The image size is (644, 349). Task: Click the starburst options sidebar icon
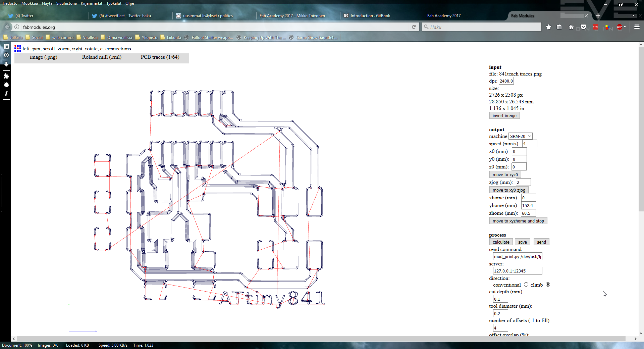point(6,85)
